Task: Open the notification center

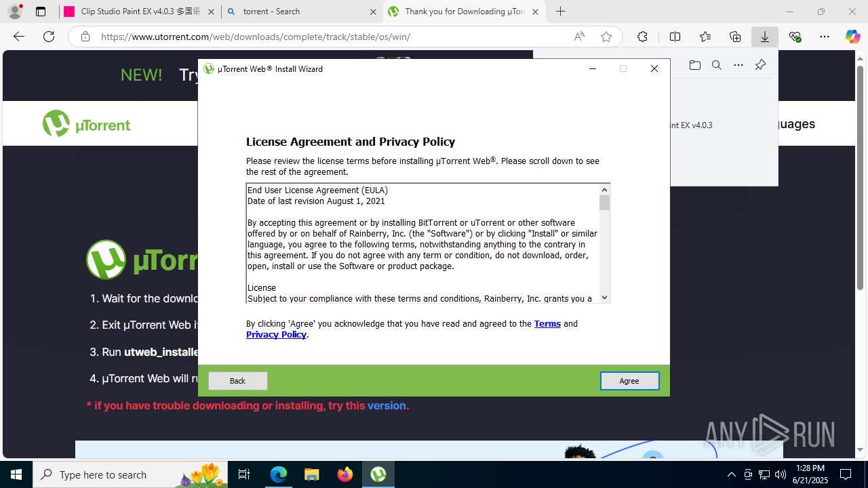Action: [x=846, y=474]
